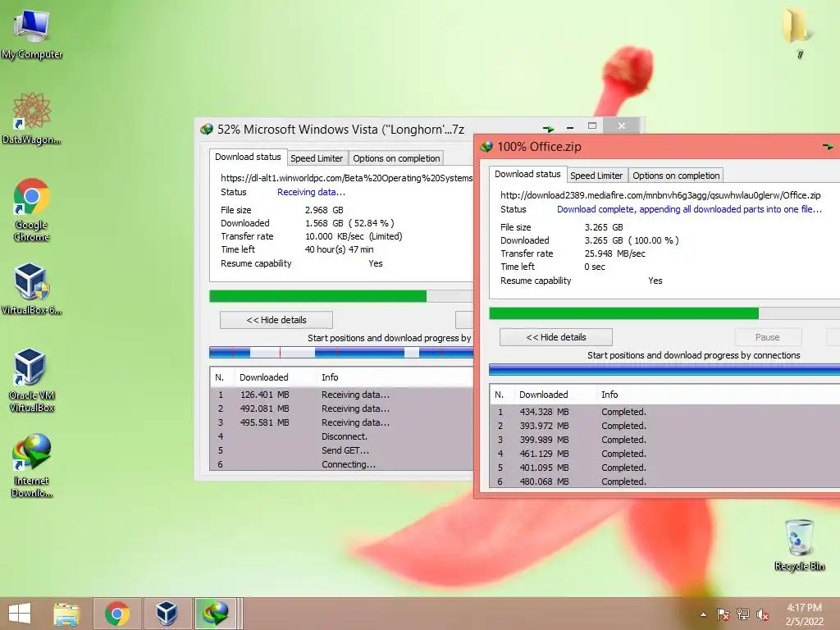
Task: Click the Office.zip connections blue progress bar
Action: (x=664, y=370)
